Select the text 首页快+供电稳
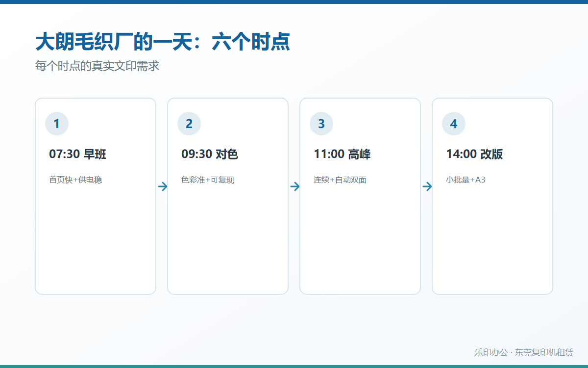 (75, 180)
